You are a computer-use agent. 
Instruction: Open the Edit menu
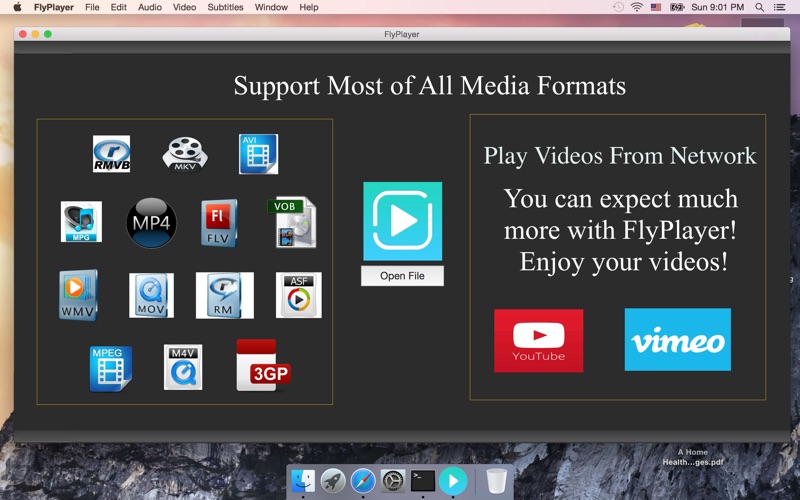[118, 7]
